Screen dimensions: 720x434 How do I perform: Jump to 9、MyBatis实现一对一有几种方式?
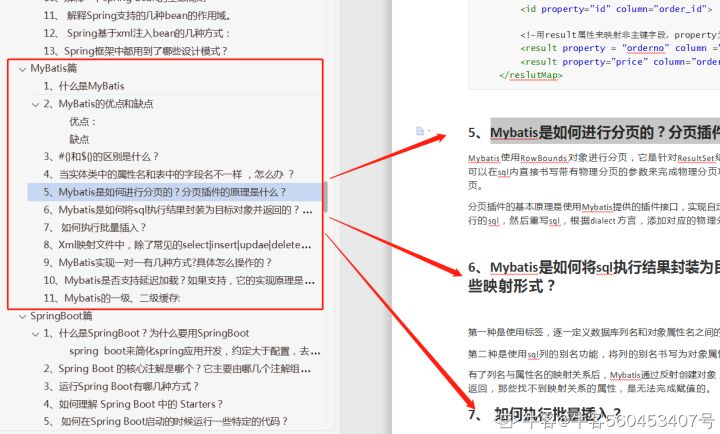158,262
